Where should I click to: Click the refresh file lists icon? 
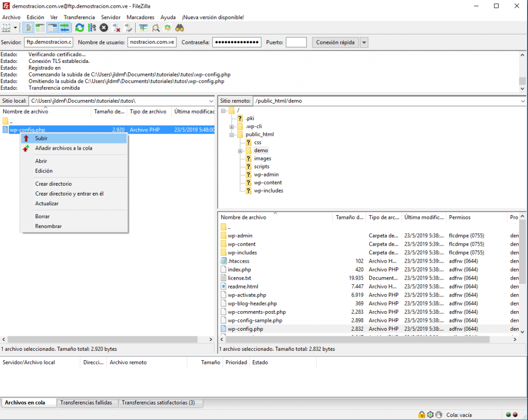[79, 28]
